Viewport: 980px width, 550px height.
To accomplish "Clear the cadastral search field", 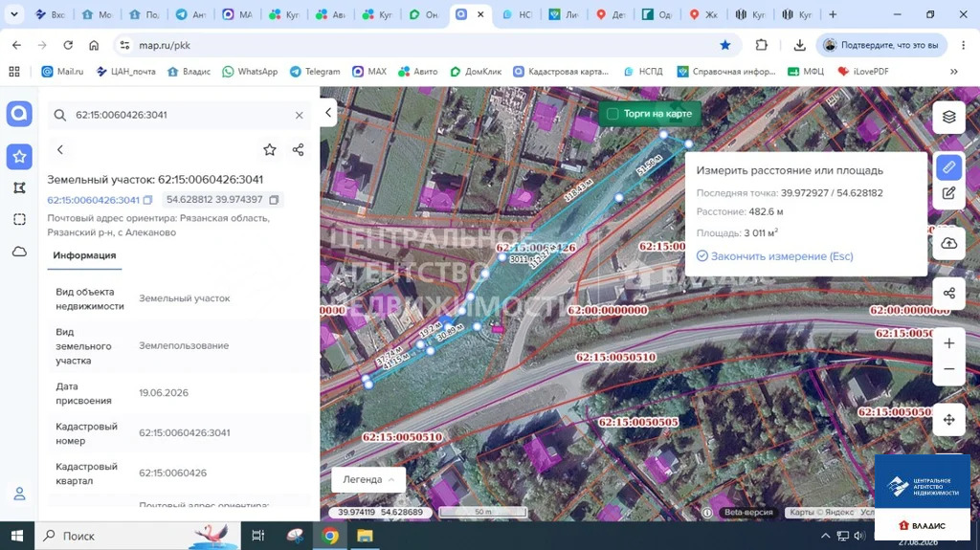I will [x=300, y=115].
